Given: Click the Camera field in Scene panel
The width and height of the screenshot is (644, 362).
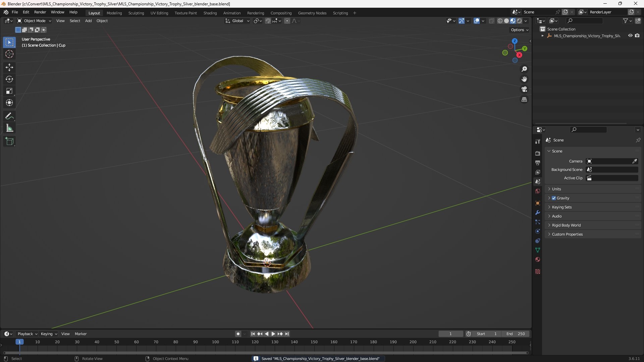Looking at the screenshot, I should pyautogui.click(x=612, y=161).
